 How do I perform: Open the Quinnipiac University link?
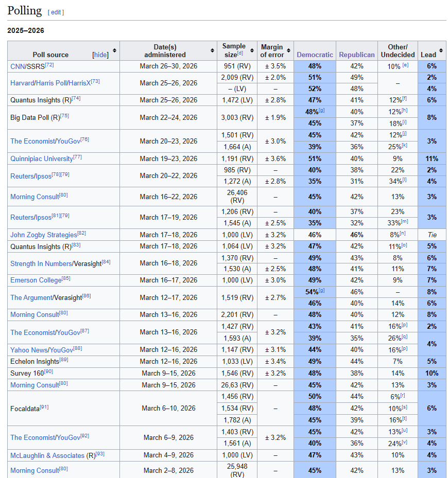tap(41, 159)
